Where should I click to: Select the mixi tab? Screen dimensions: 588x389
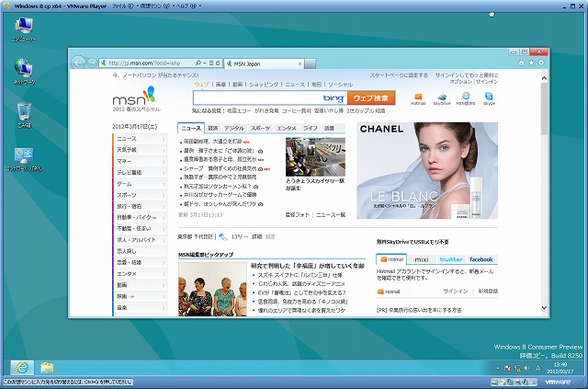422,259
